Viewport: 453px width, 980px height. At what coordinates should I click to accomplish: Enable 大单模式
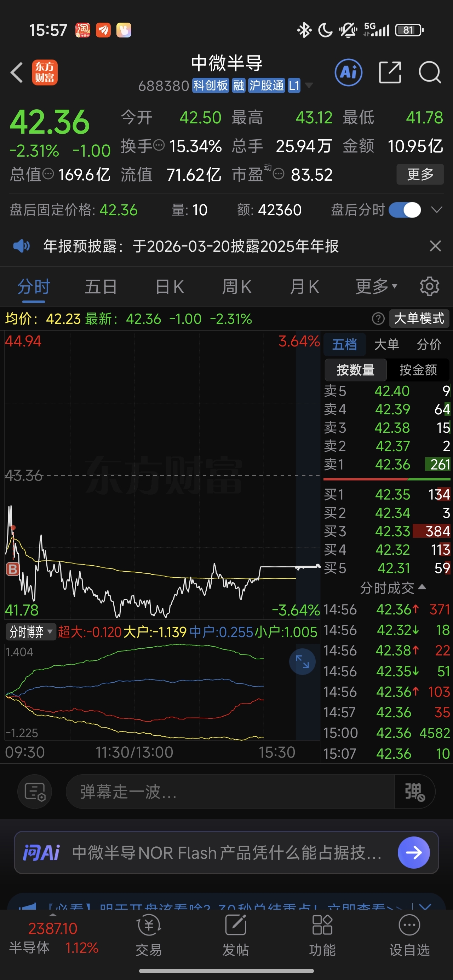coord(419,319)
